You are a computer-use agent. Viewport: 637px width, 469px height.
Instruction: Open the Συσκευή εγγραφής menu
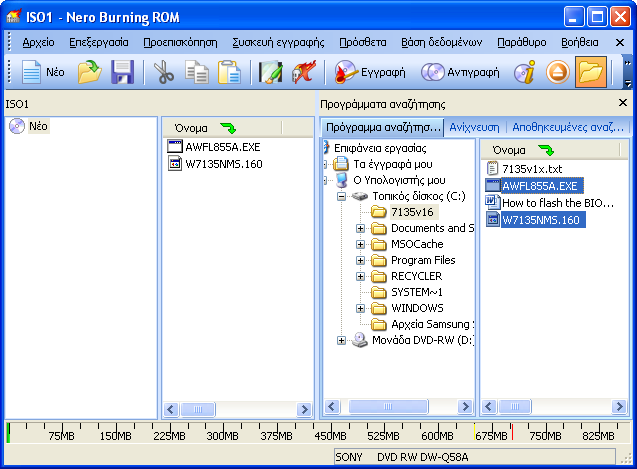(278, 42)
